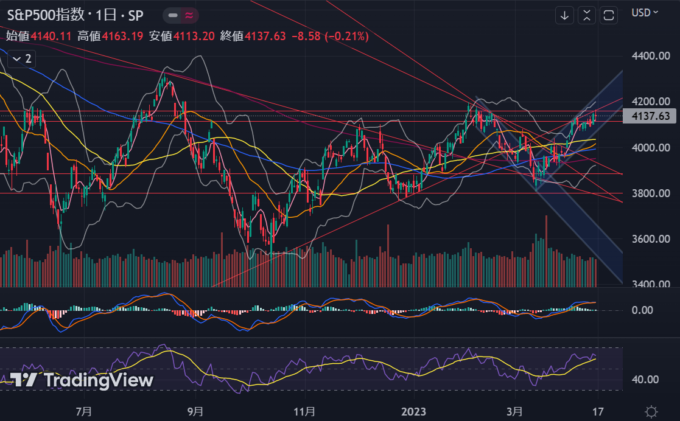The image size is (680, 421).
Task: Expand the collapsed indicators legend showing 2
Action: tap(21, 59)
